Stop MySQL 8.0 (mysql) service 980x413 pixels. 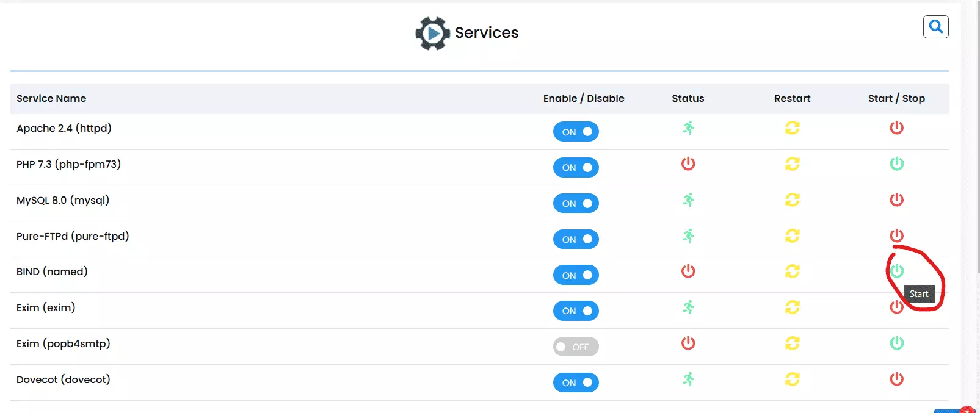click(896, 199)
